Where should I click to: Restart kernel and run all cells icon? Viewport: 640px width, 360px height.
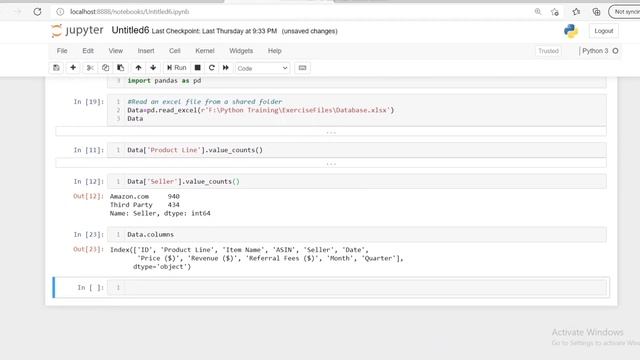(226, 68)
